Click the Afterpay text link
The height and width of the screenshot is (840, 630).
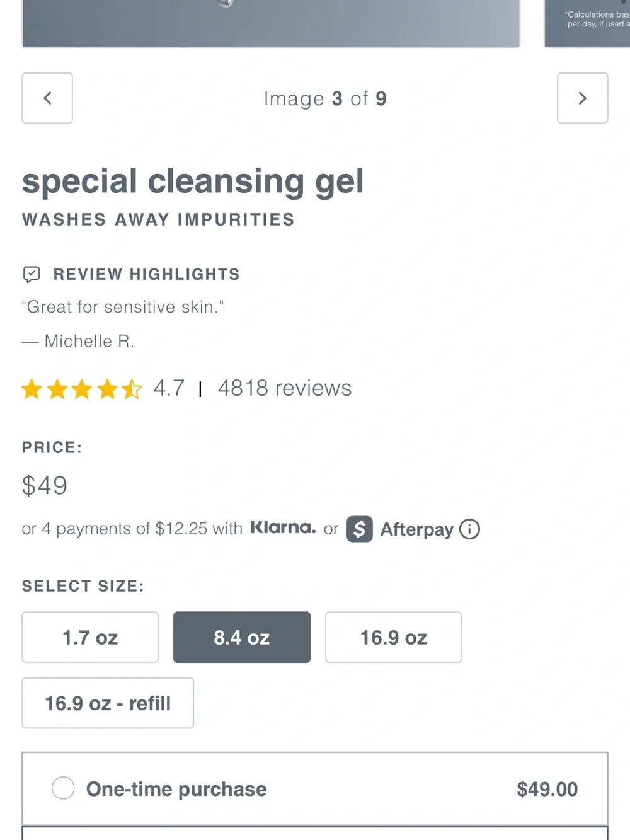[x=417, y=529]
